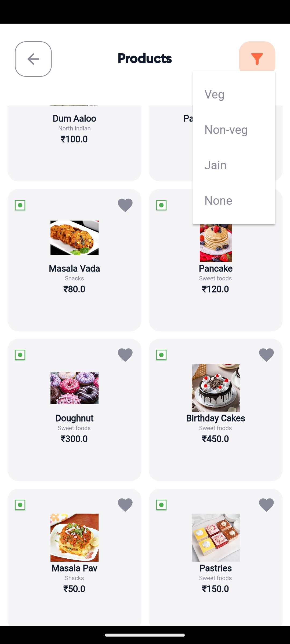Favorite Birthday Cakes using its heart
290x644 pixels.
point(266,355)
